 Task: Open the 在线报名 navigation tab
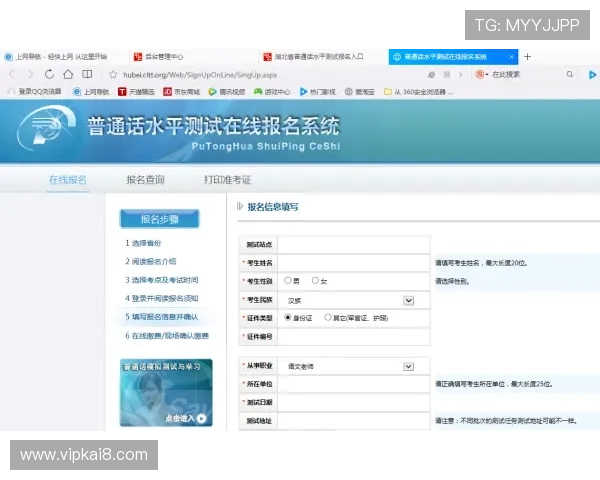tap(68, 180)
